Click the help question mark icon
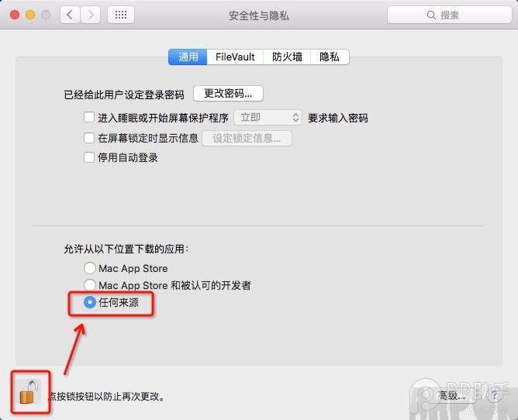Image resolution: width=518 pixels, height=420 pixels. pos(494,395)
